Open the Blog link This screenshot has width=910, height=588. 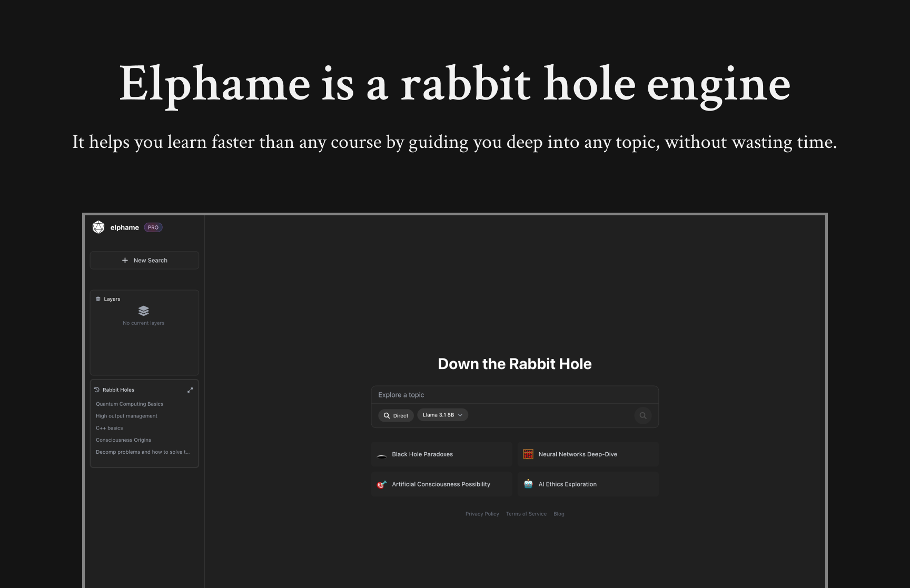559,514
